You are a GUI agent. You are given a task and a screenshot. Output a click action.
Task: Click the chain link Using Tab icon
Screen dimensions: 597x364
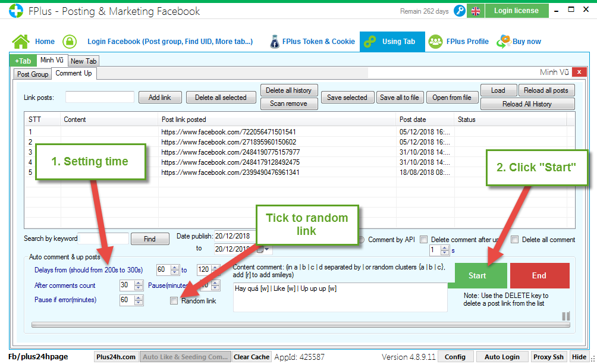[370, 42]
